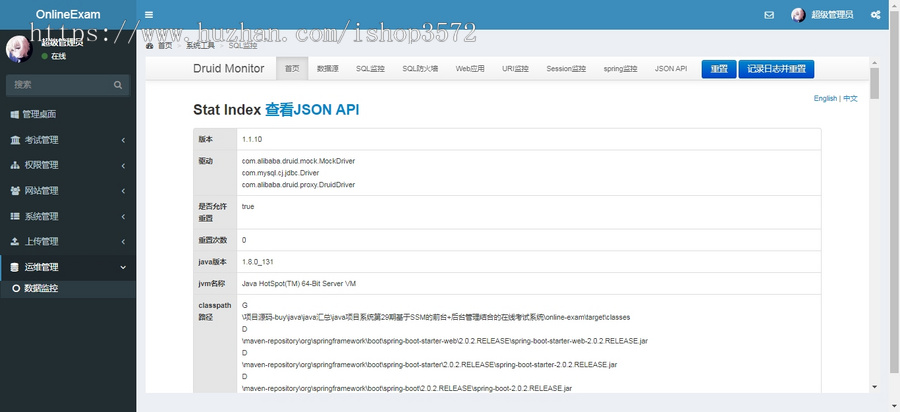Switch to the SQL防火墙 tab
The image size is (900, 412).
point(420,68)
